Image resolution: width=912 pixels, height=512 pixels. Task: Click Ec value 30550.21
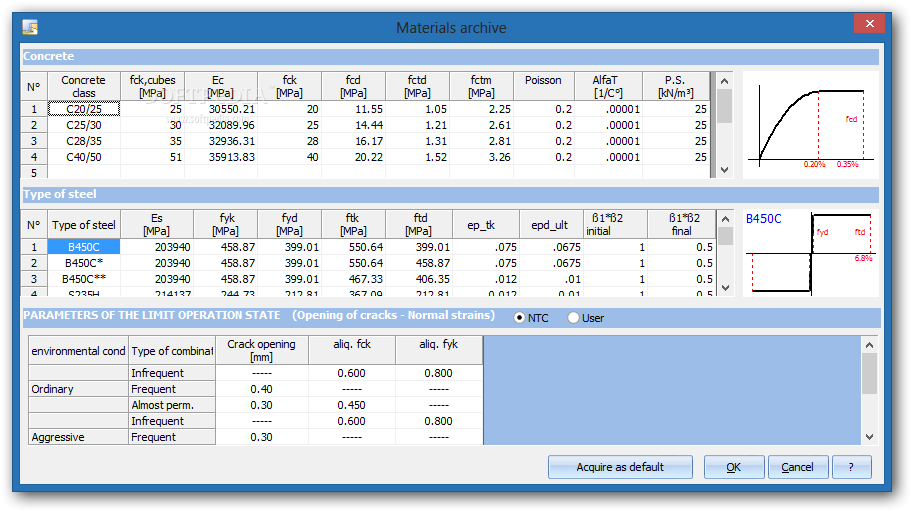231,109
